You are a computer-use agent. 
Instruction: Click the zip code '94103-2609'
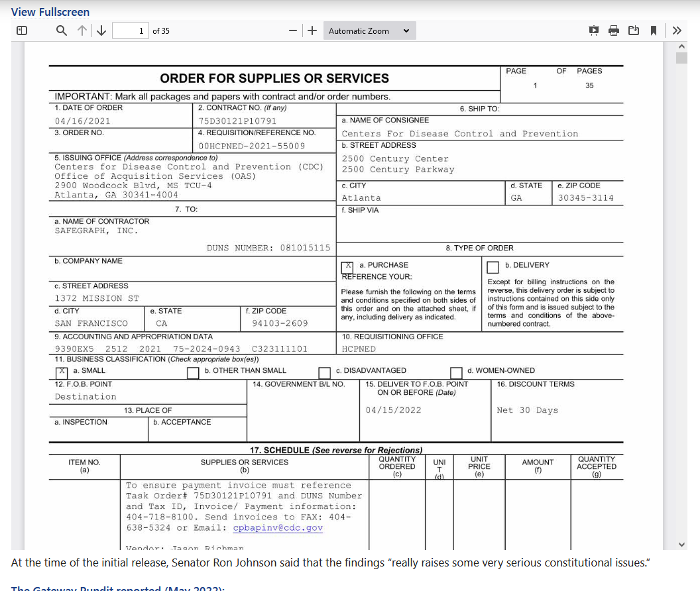[x=280, y=323]
